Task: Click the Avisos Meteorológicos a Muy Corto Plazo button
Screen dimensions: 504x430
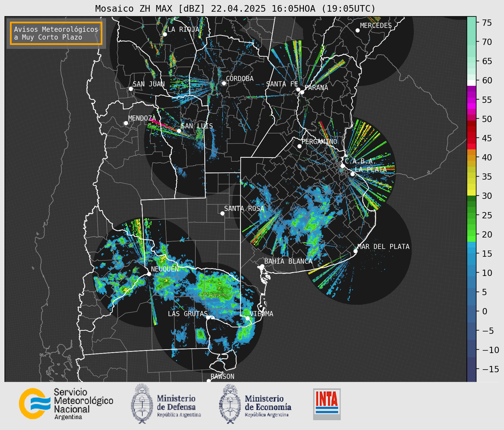Action: 56,33
